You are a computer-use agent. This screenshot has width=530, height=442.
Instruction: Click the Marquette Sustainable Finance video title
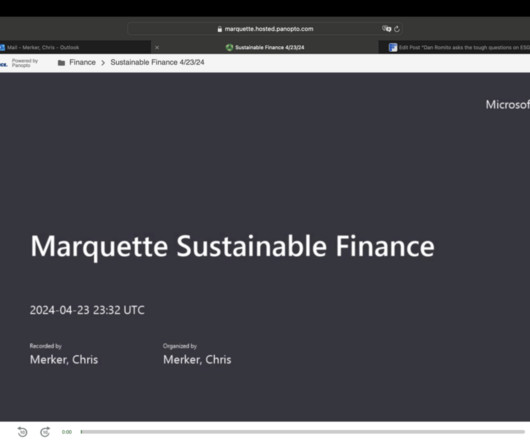pyautogui.click(x=232, y=247)
